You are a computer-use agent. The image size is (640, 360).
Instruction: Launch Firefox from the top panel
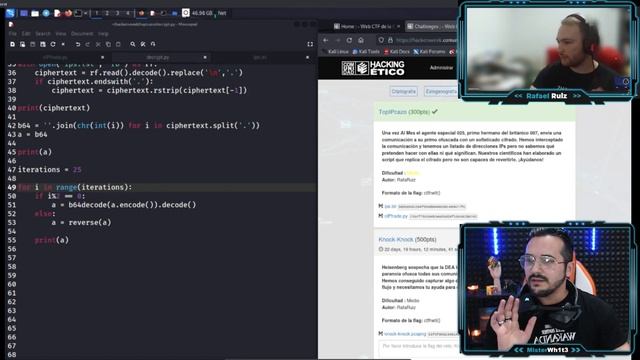68,13
